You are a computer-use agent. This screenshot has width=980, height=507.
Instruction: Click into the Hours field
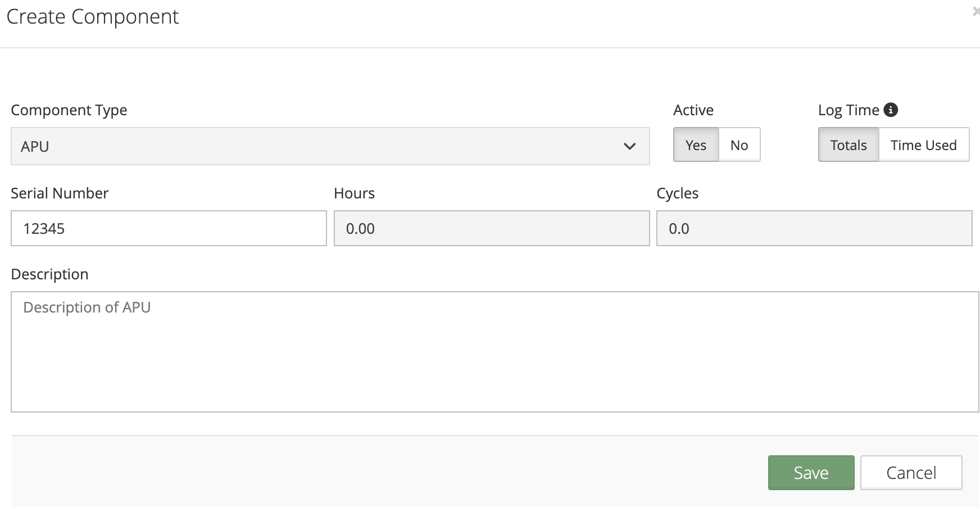491,228
